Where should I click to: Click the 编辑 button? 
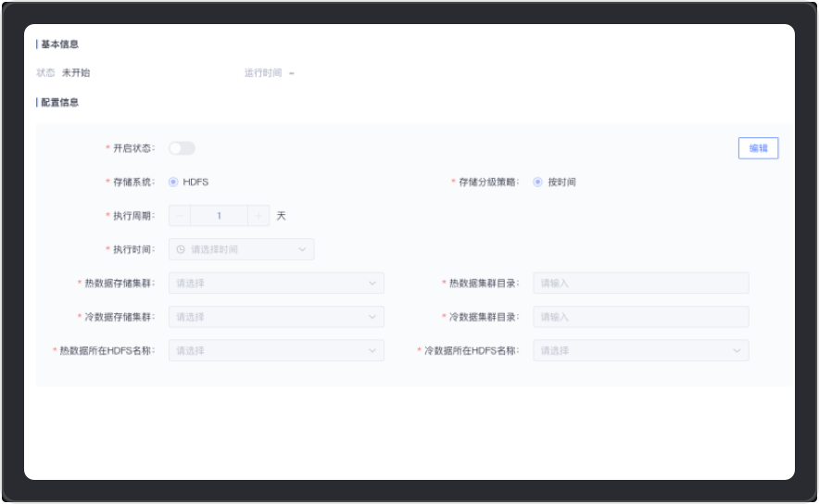coord(758,148)
